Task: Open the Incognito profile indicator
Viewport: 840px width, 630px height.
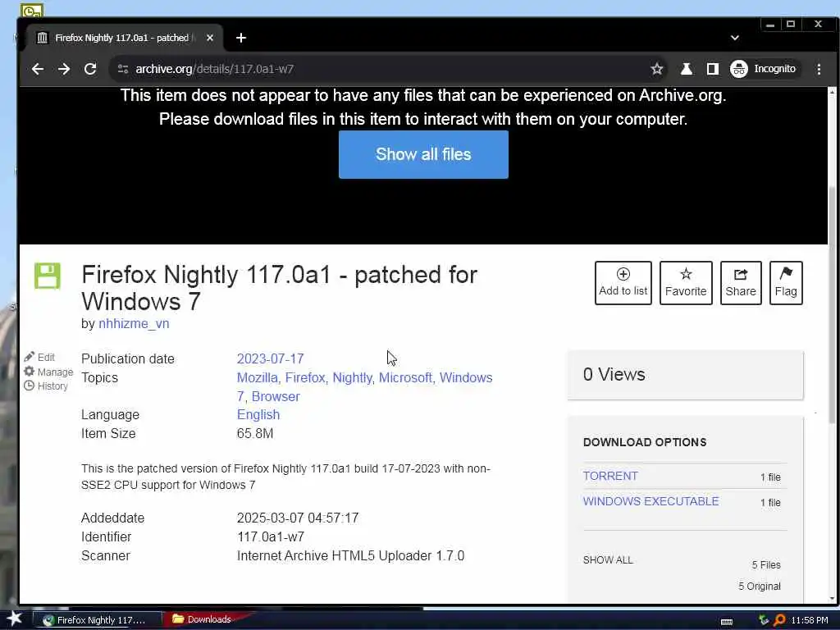Action: click(x=764, y=69)
